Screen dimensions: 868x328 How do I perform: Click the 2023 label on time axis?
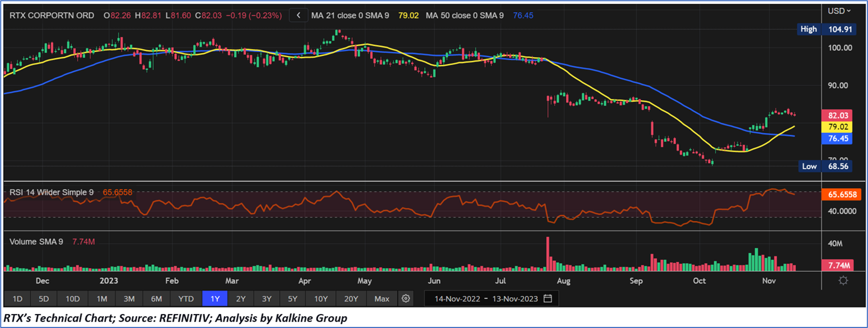(x=109, y=281)
